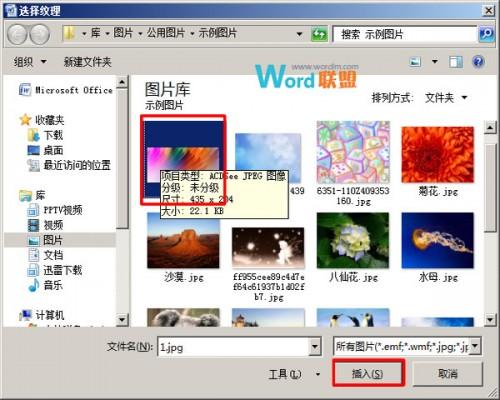
Task: Expand the address bar history dropdown
Action: click(299, 34)
